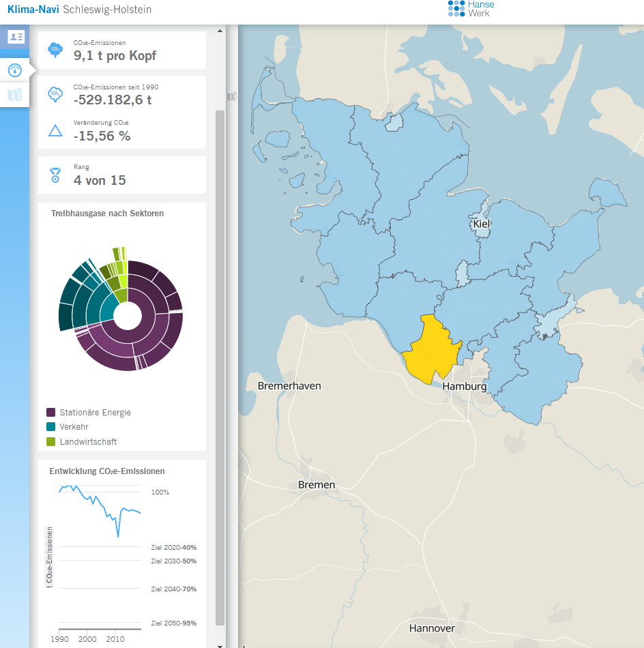Click the Klima-Navi title link
The image size is (644, 648).
click(x=33, y=10)
